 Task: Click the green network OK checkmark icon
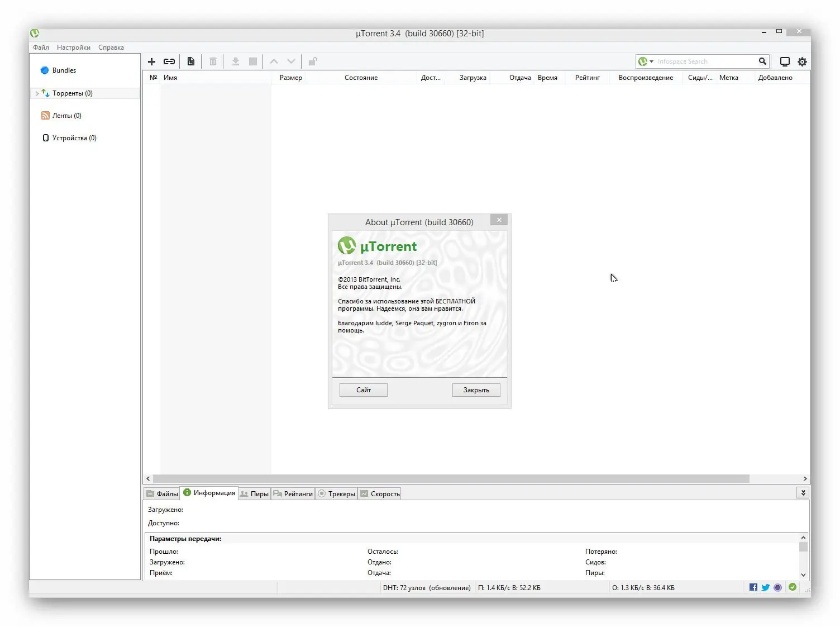pyautogui.click(x=793, y=587)
